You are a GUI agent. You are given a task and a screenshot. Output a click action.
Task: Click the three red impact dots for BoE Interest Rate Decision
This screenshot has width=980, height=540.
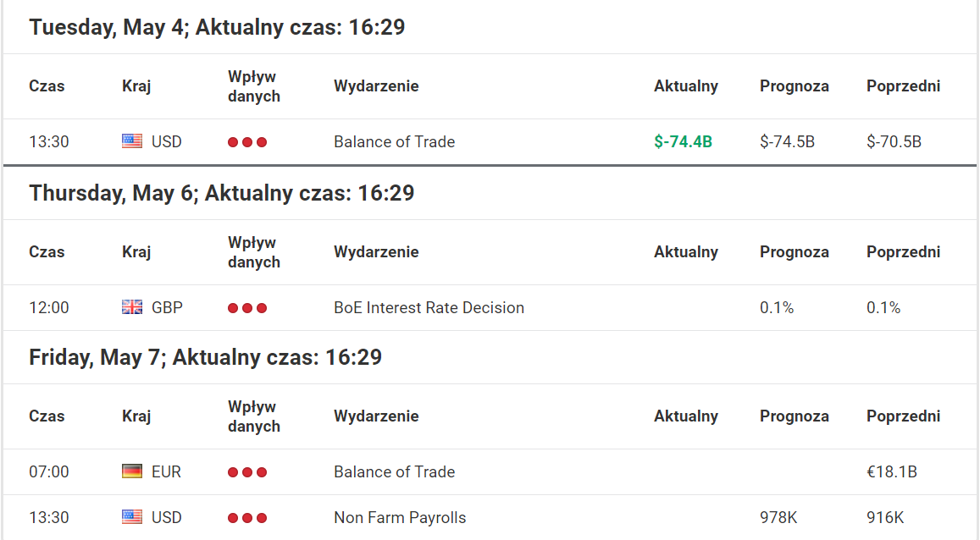point(247,308)
